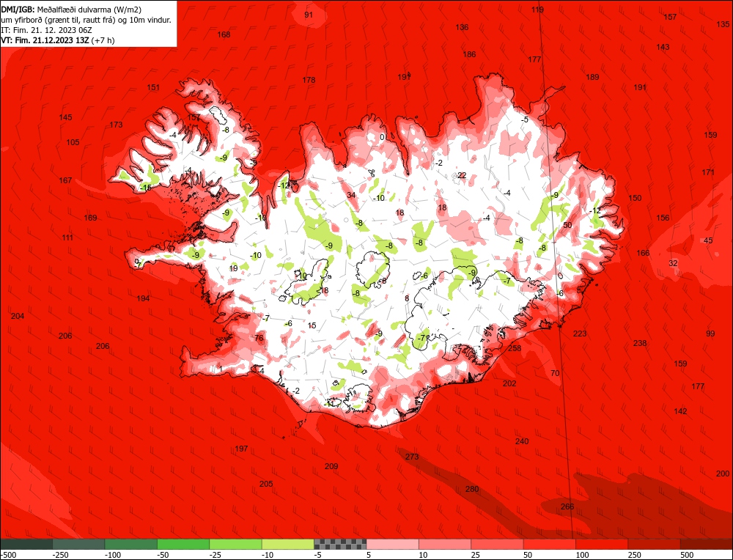
Task: Click the sea value 223
Action: click(x=580, y=334)
